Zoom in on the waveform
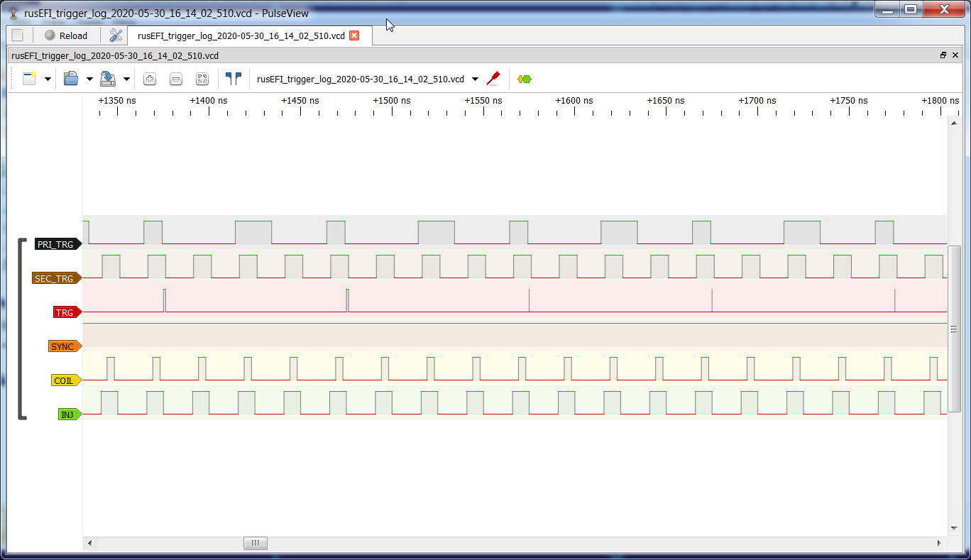The width and height of the screenshot is (971, 560). click(x=150, y=79)
